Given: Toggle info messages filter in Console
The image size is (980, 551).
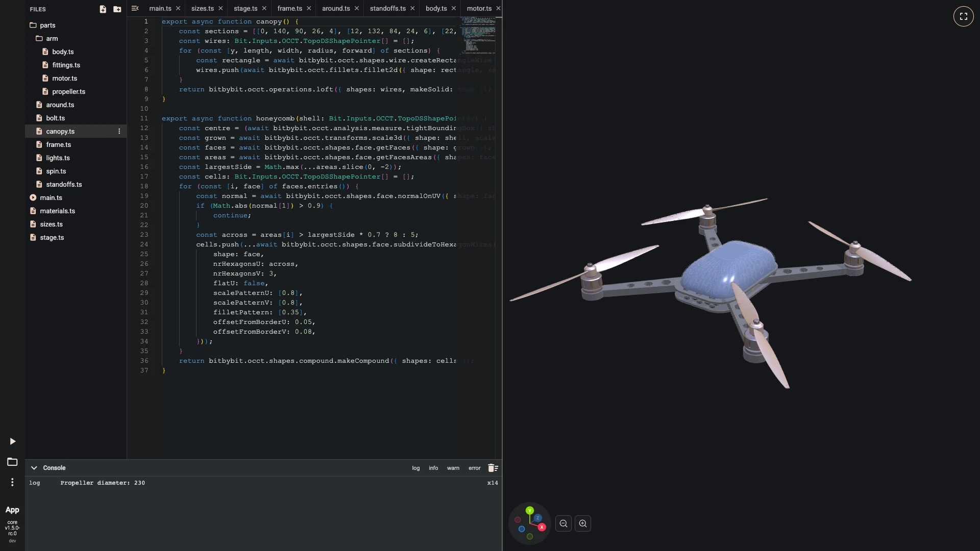Looking at the screenshot, I should 433,468.
